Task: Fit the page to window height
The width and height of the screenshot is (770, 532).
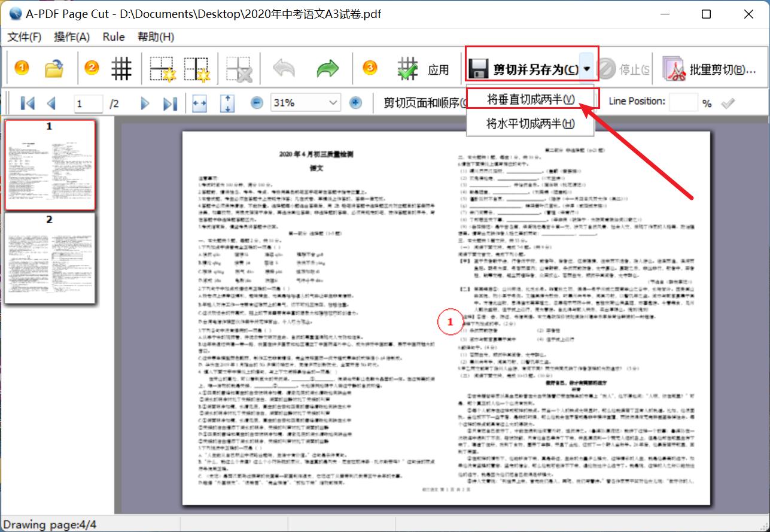Action: (x=227, y=102)
